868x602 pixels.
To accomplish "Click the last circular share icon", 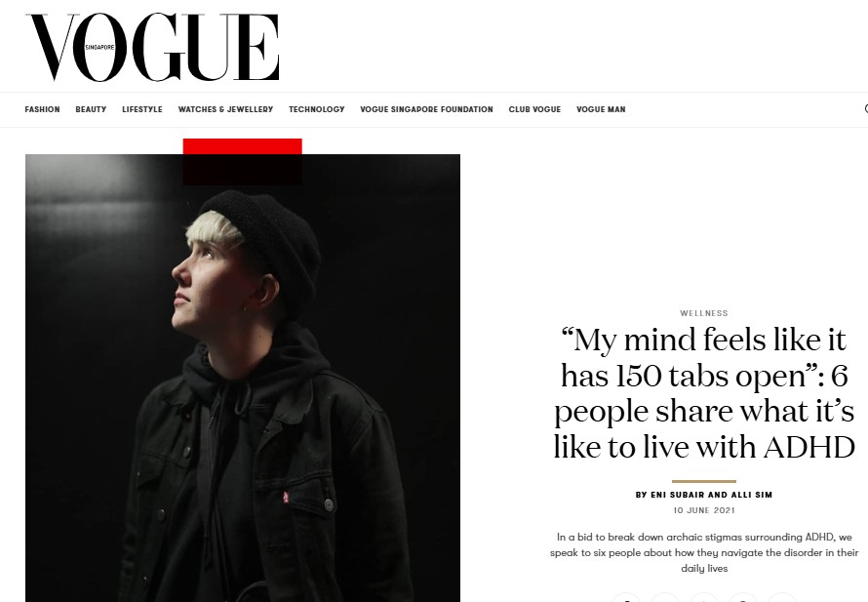I will coord(782,597).
